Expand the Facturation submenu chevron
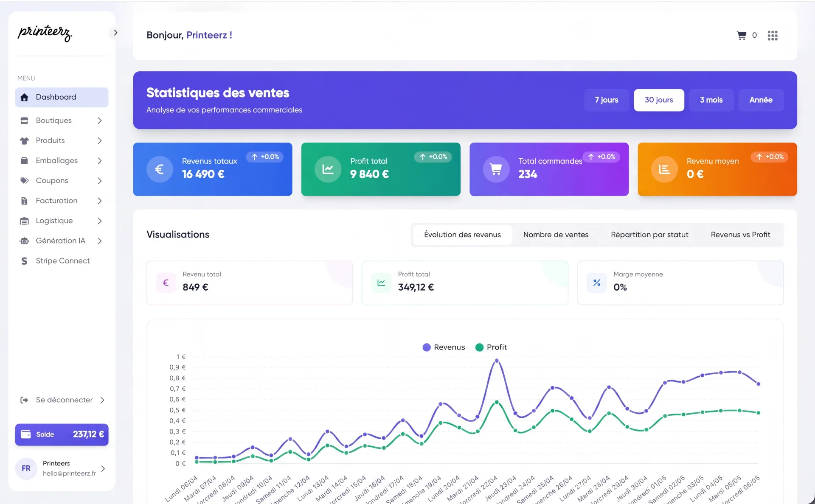Viewport: 815px width, 504px height. [100, 201]
